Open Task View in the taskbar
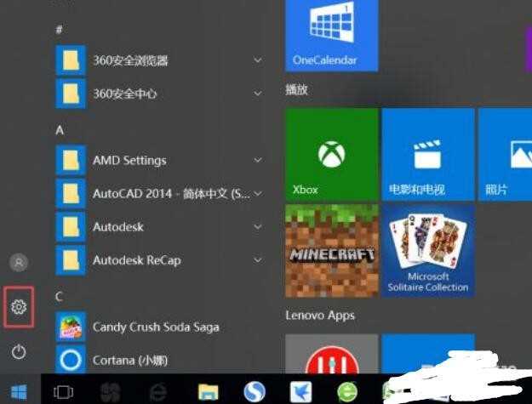Screen dimensions: 532x404 pos(64,392)
